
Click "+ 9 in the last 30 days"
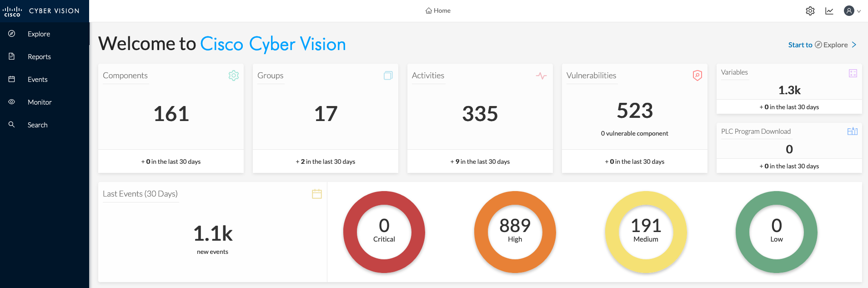pyautogui.click(x=480, y=162)
